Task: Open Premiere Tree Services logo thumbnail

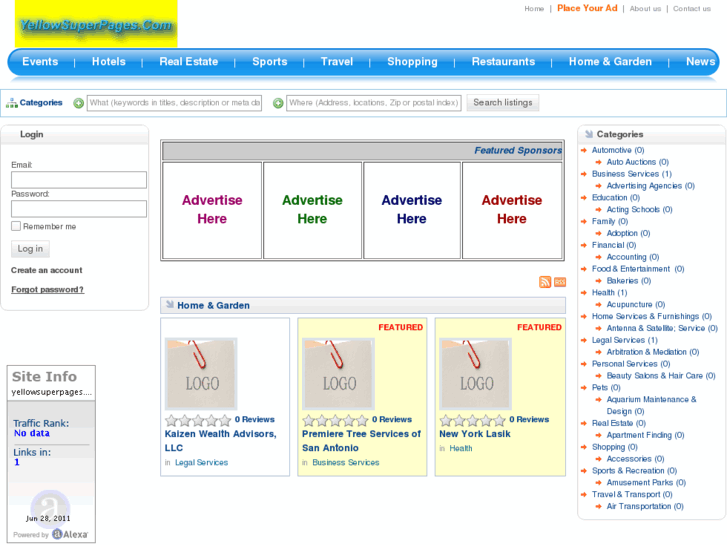Action: (x=338, y=374)
